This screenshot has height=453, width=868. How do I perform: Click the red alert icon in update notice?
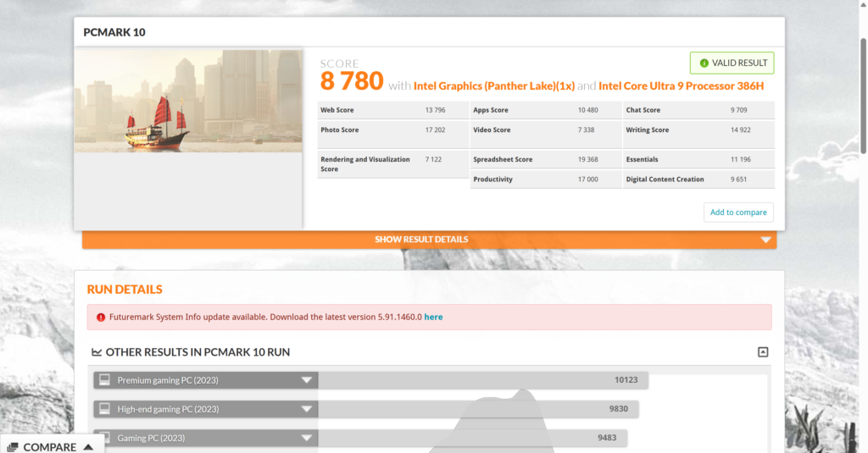point(101,318)
